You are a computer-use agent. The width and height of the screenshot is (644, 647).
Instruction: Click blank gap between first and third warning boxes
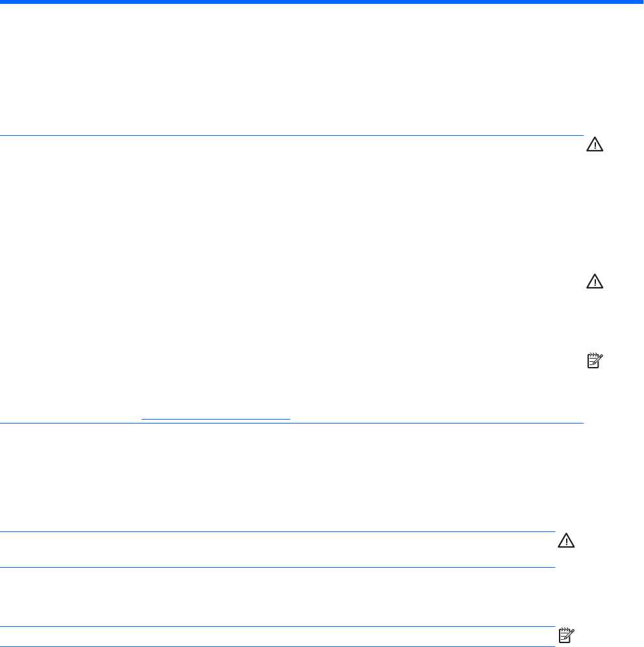pyautogui.click(x=292, y=477)
